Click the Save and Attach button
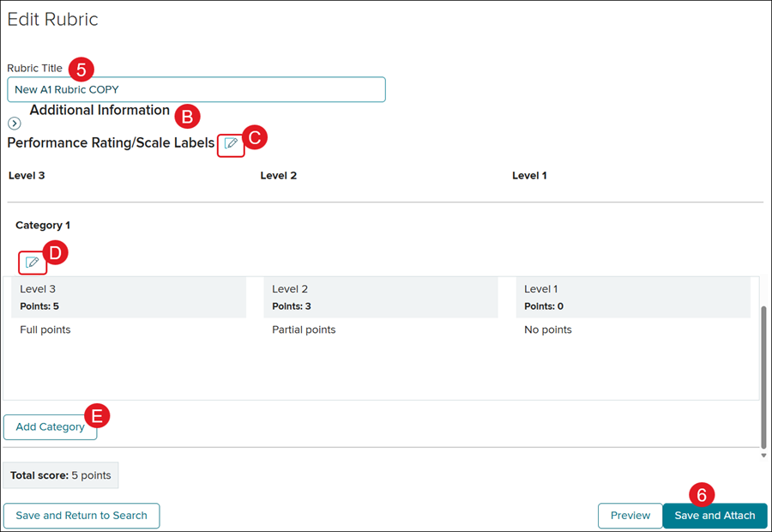The image size is (772, 532). tap(715, 516)
